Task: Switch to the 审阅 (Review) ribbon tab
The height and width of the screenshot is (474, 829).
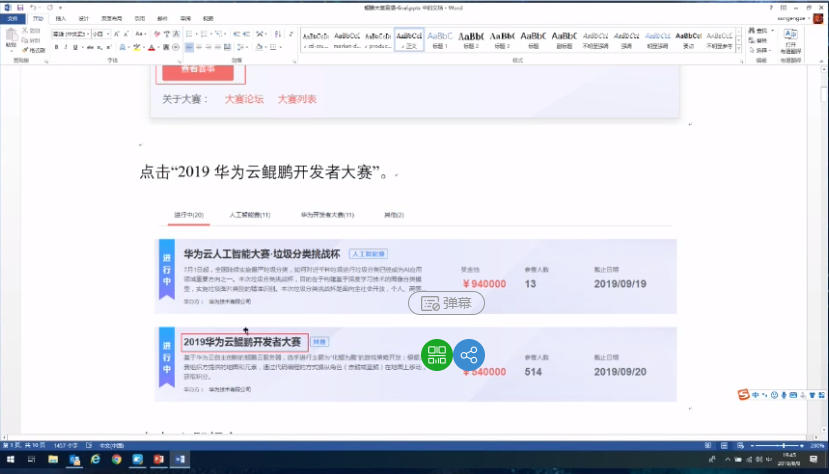Action: point(185,18)
